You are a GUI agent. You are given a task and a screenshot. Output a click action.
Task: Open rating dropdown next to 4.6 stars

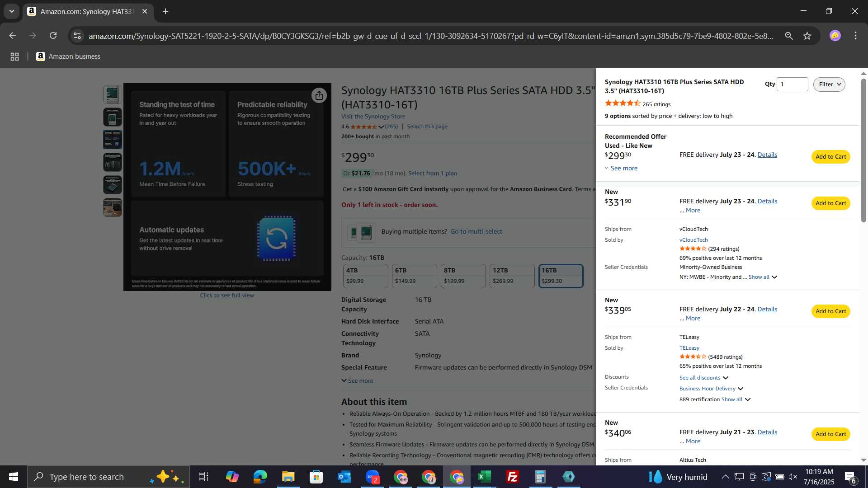(x=381, y=127)
